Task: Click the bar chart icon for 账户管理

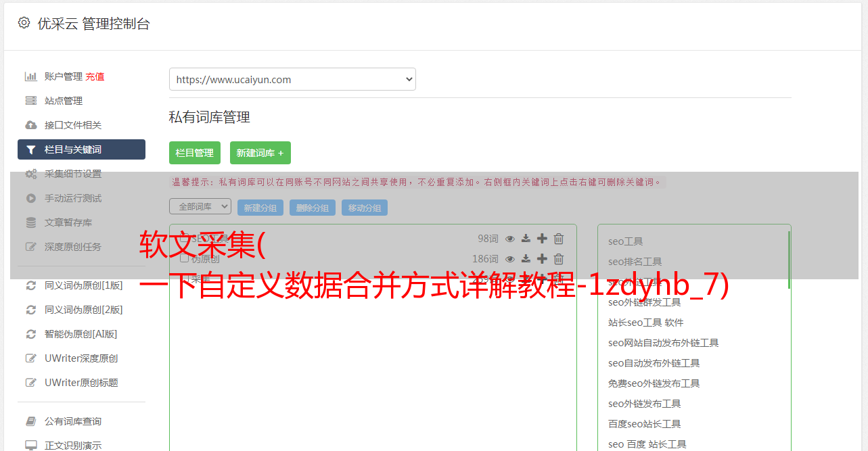Action: point(30,76)
